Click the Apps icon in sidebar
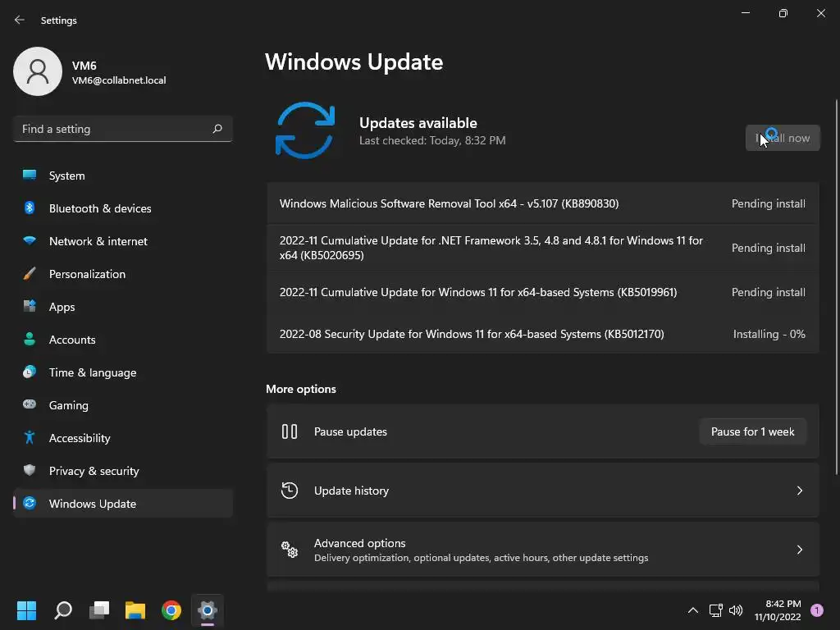Viewport: 840px width, 630px height. (30, 307)
